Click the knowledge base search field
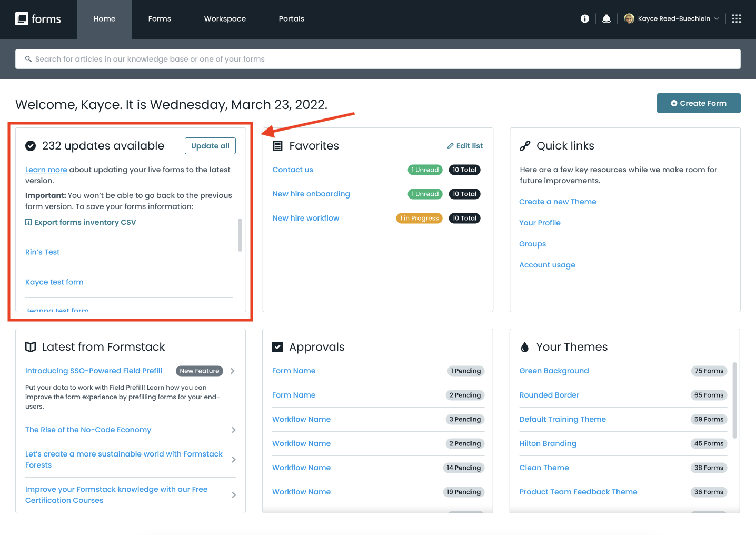Viewport: 756px width, 535px height. coord(211,58)
